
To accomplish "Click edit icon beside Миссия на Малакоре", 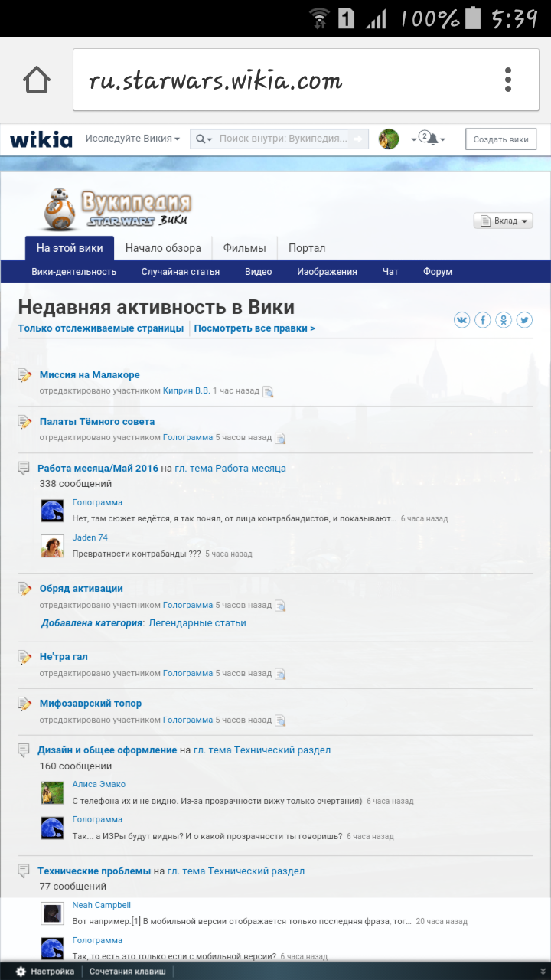I will [x=25, y=375].
